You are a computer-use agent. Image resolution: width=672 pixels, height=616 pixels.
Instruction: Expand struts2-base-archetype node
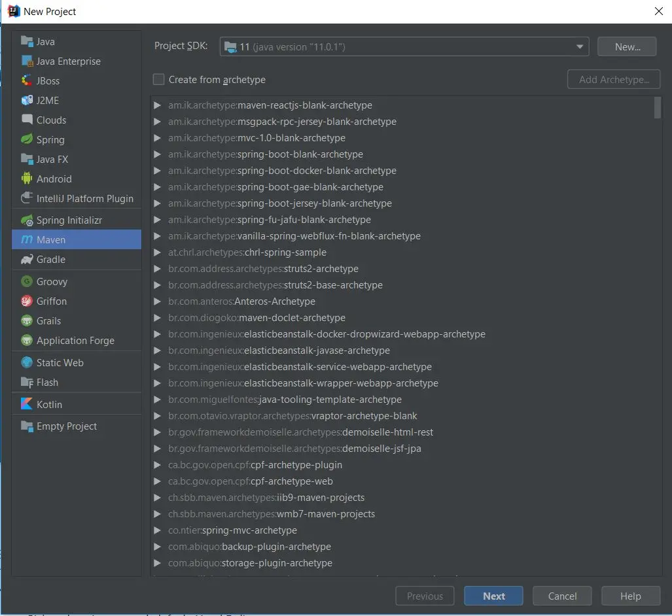[157, 285]
